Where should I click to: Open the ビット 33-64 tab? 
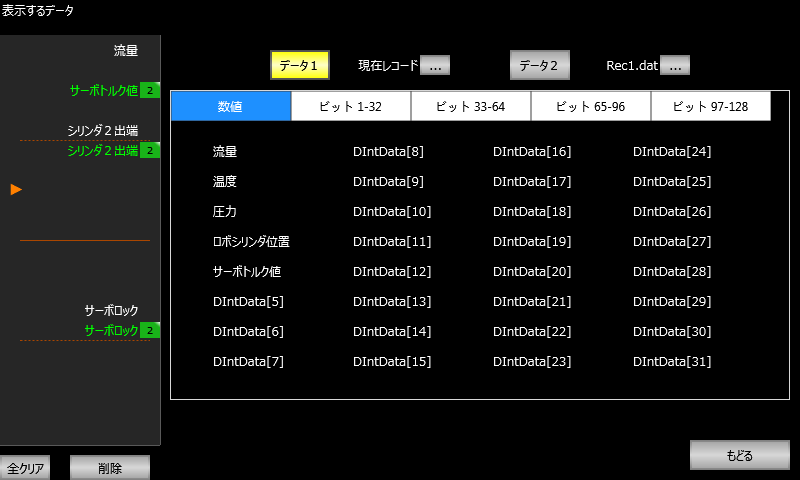pyautogui.click(x=471, y=106)
